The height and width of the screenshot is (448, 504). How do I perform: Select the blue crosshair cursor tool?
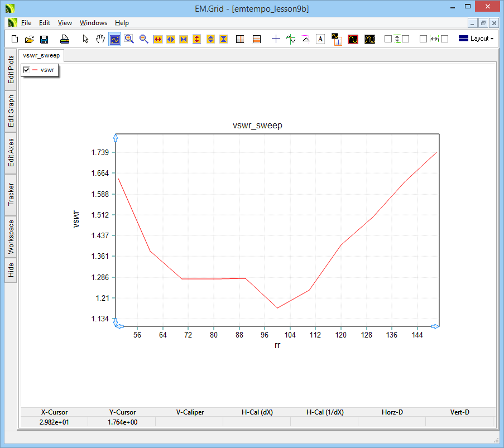pyautogui.click(x=276, y=39)
